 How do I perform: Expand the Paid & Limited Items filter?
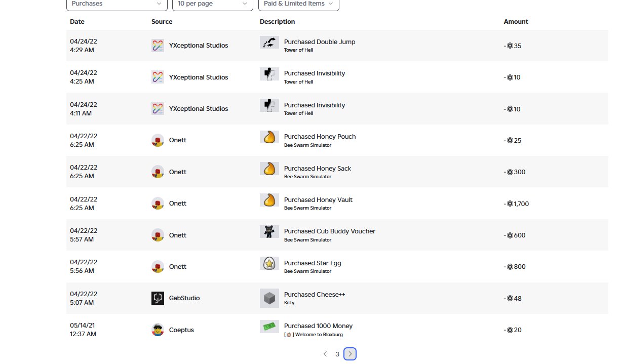[298, 4]
